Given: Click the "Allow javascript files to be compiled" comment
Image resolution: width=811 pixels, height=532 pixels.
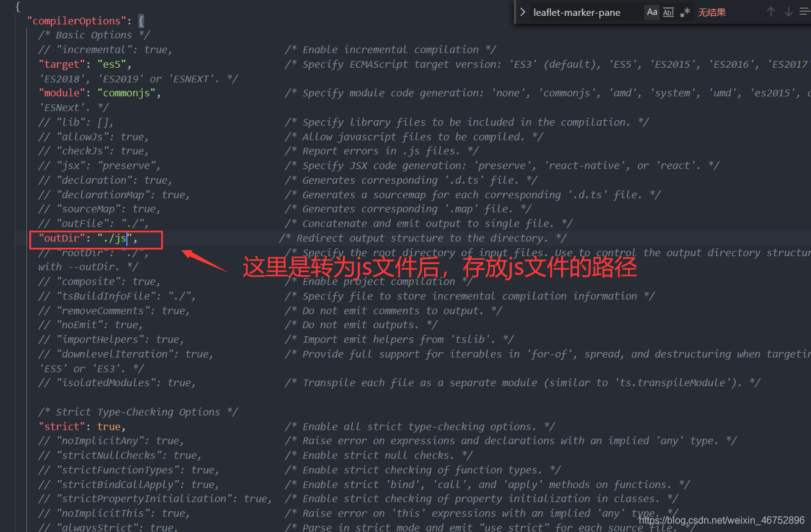Looking at the screenshot, I should coord(414,137).
